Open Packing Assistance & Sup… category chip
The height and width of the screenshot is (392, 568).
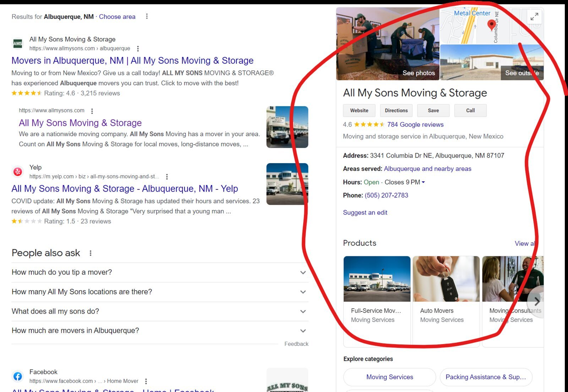(486, 377)
